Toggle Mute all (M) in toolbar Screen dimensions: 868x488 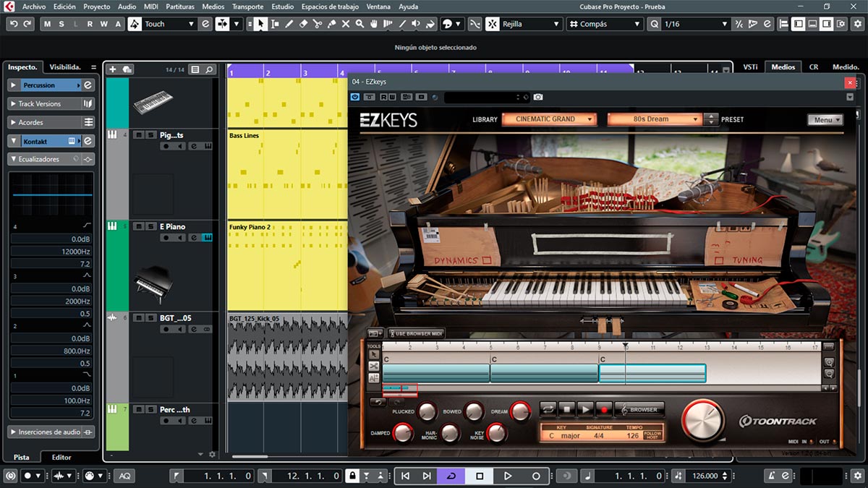[x=48, y=24]
